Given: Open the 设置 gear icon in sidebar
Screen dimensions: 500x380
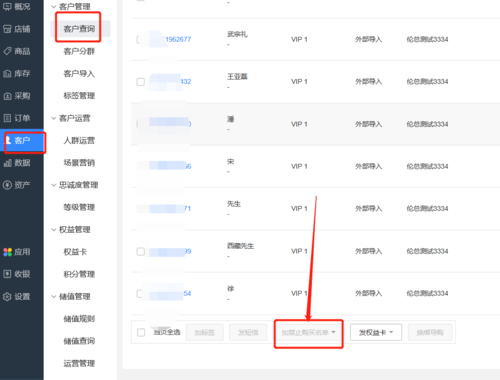Looking at the screenshot, I should tap(7, 296).
